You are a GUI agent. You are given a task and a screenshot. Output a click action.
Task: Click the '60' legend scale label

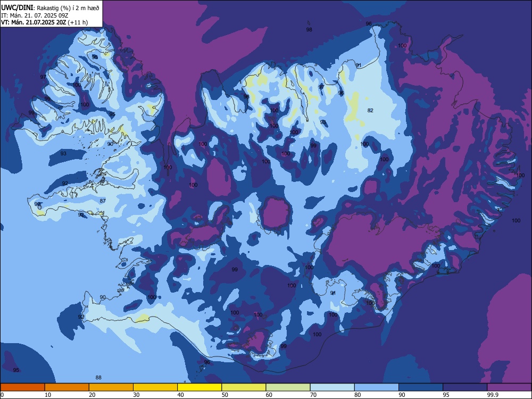point(269,395)
